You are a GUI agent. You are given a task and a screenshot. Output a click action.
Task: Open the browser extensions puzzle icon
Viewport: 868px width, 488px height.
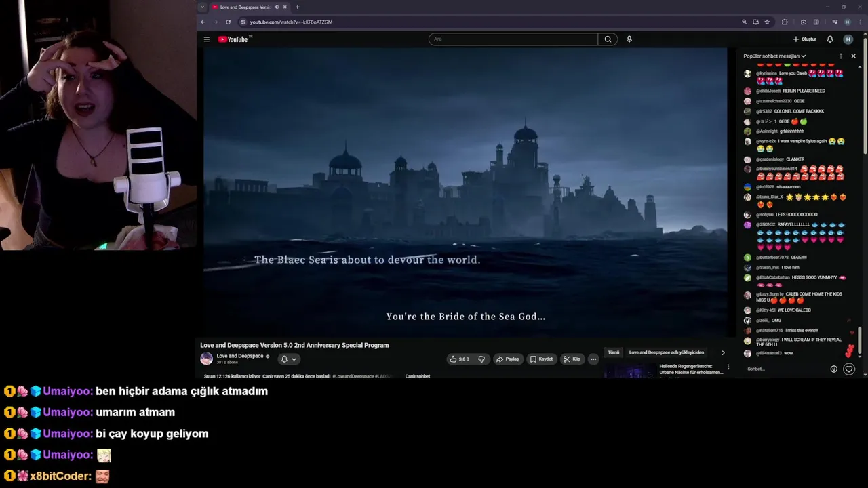[785, 22]
